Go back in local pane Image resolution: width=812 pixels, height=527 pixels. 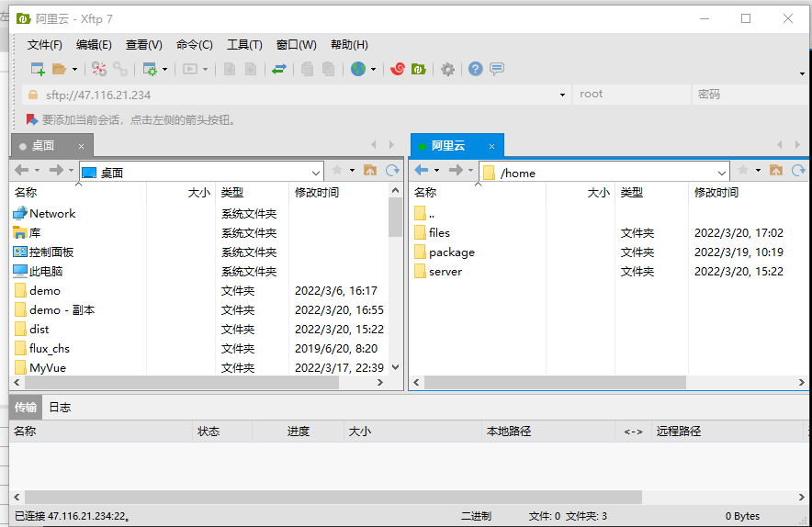click(22, 170)
